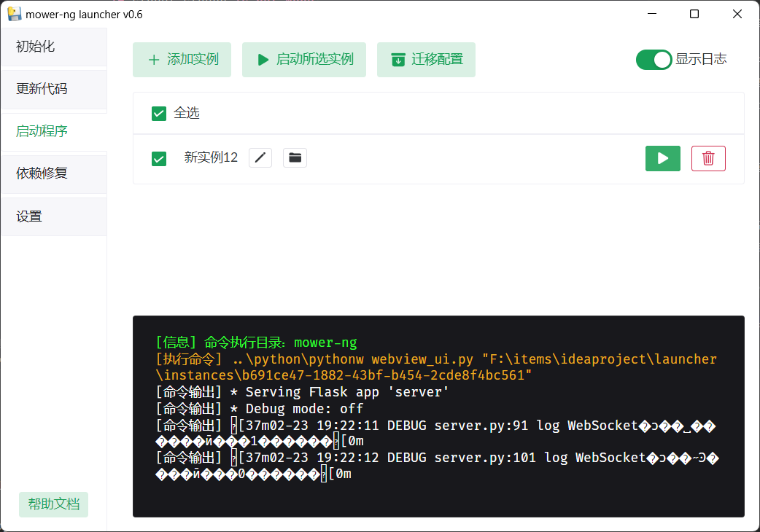Click the log line 命令执行目录: mower-ng
Viewport: 760px width, 532px height.
coord(256,343)
